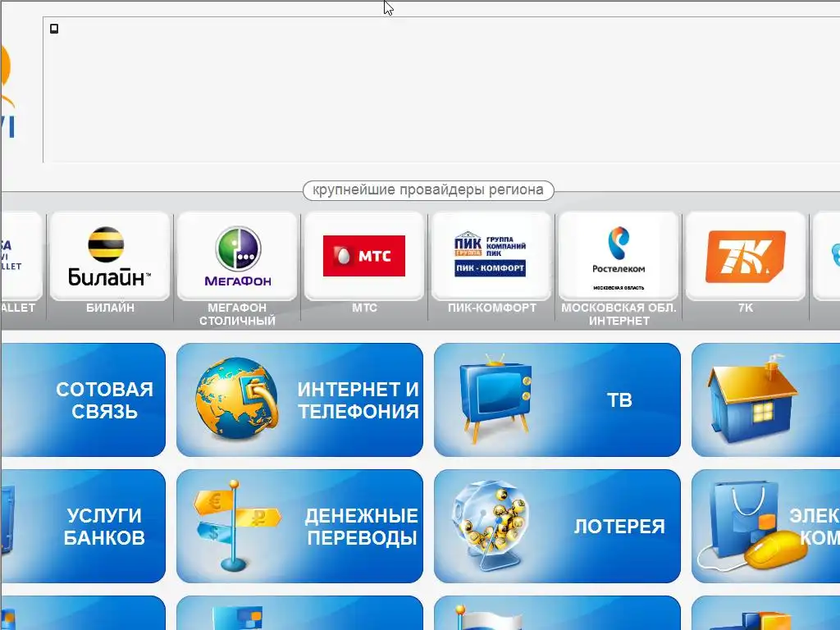Select the Билайн provider logo
This screenshot has height=630, width=840.
pyautogui.click(x=110, y=256)
